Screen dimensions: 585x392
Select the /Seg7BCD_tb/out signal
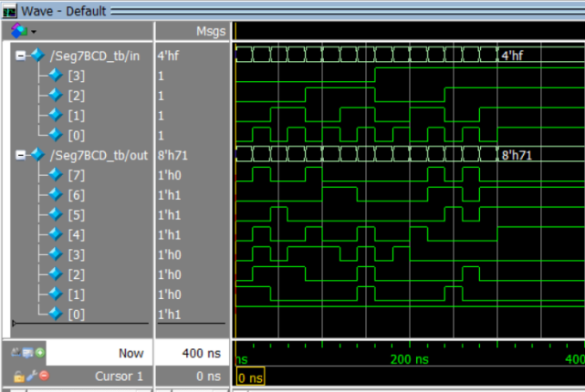tap(99, 155)
